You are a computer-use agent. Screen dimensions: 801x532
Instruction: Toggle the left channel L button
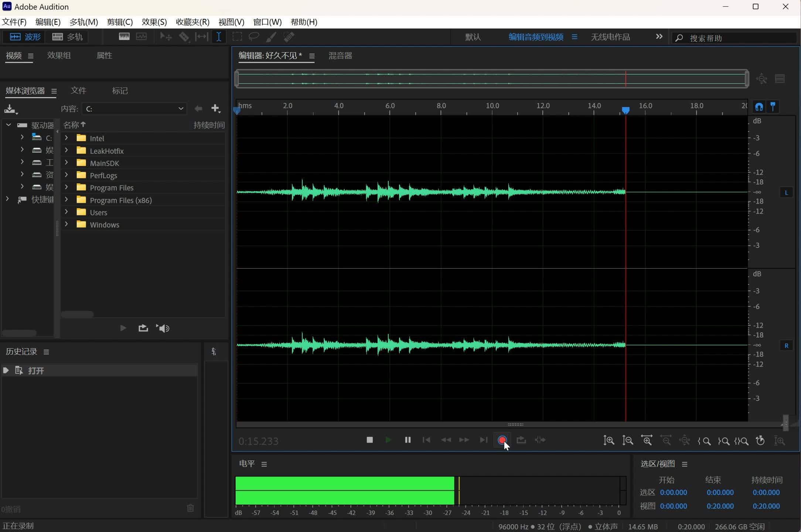pyautogui.click(x=786, y=192)
